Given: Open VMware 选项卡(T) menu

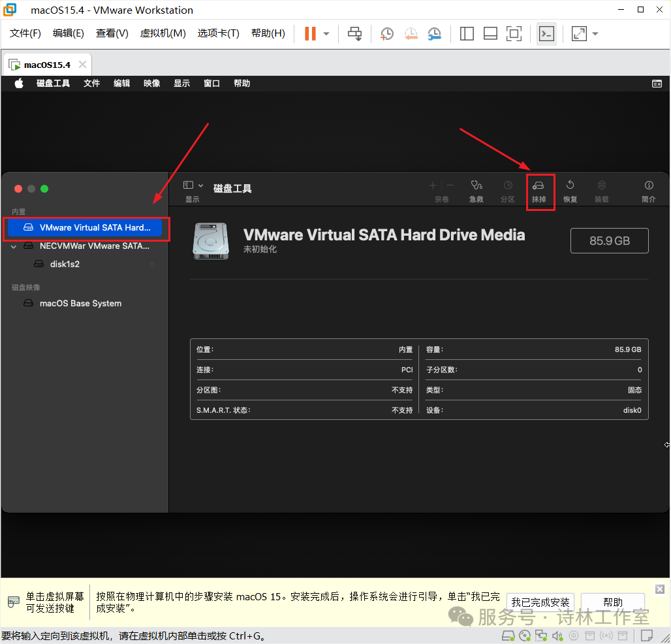Looking at the screenshot, I should 218,33.
